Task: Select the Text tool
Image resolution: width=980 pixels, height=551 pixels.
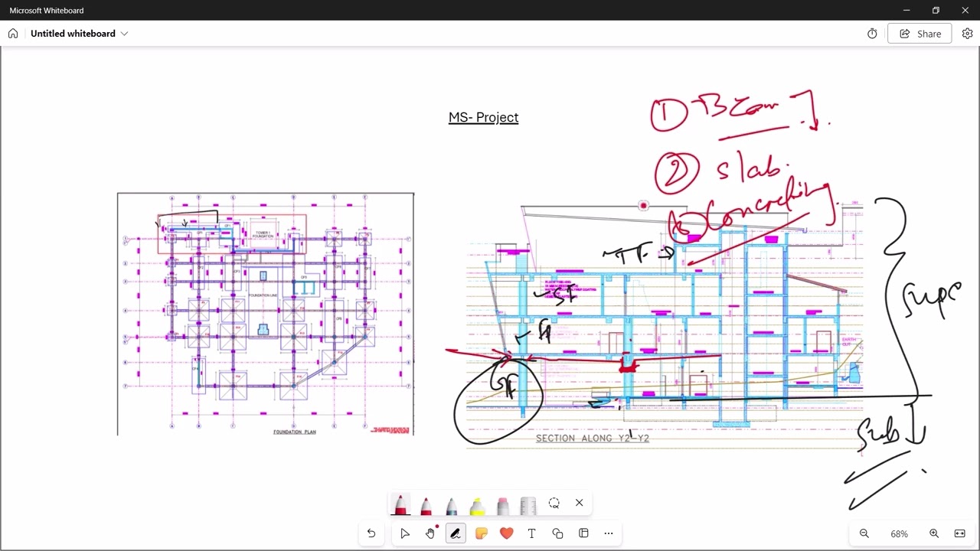Action: click(x=531, y=533)
